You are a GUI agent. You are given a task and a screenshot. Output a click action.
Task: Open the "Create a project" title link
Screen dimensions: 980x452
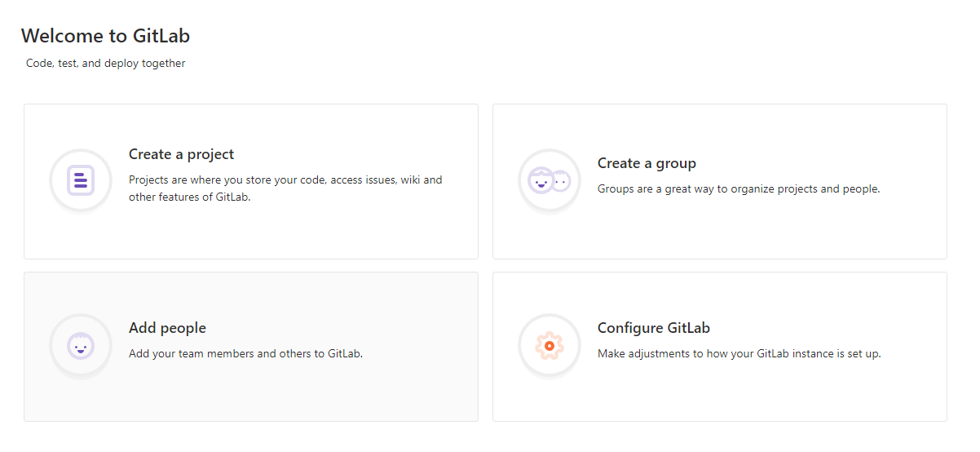tap(181, 154)
